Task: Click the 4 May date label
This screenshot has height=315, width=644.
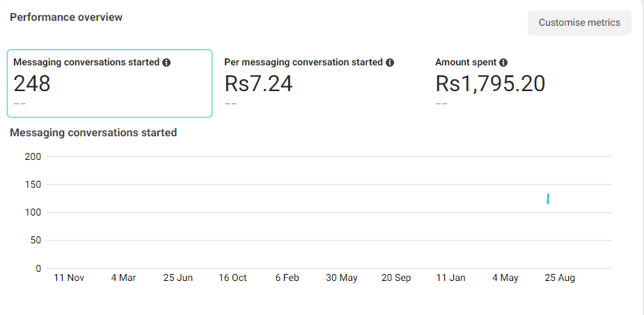Action: click(505, 277)
